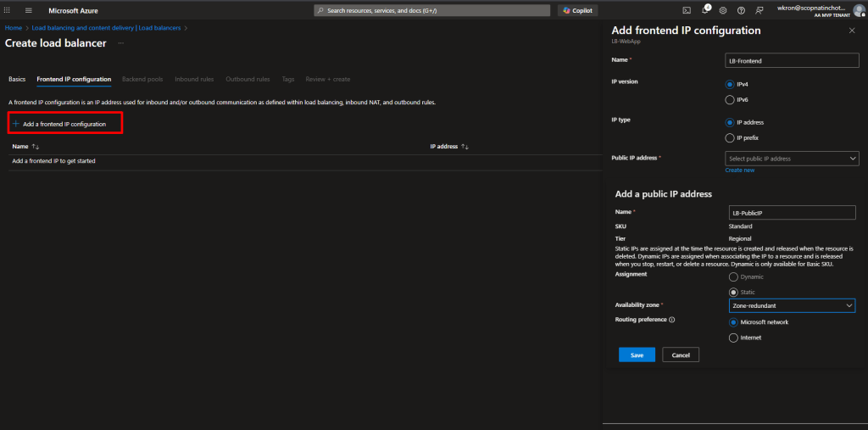The image size is (868, 430).
Task: Select the IPv6 radio button
Action: [x=730, y=99]
